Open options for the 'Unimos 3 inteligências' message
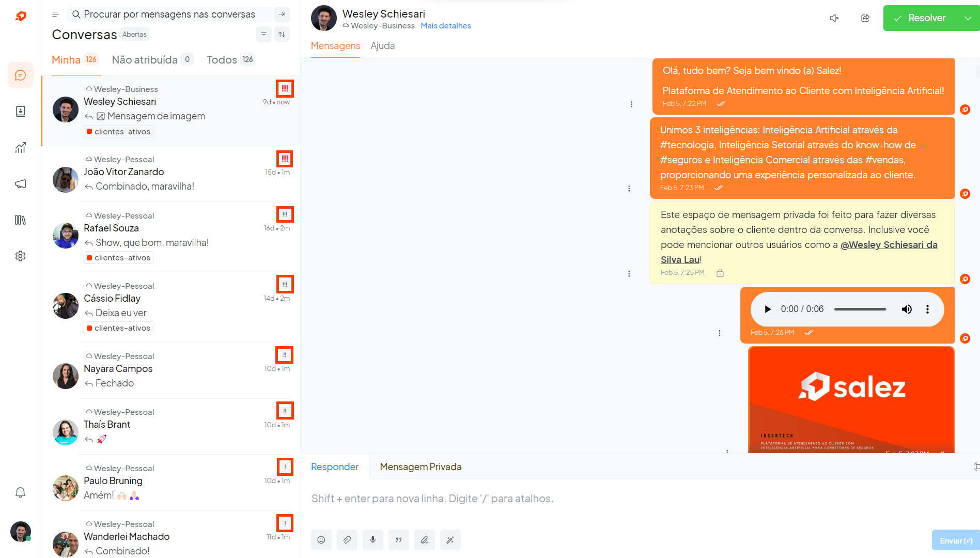The width and height of the screenshot is (980, 558). [x=629, y=189]
